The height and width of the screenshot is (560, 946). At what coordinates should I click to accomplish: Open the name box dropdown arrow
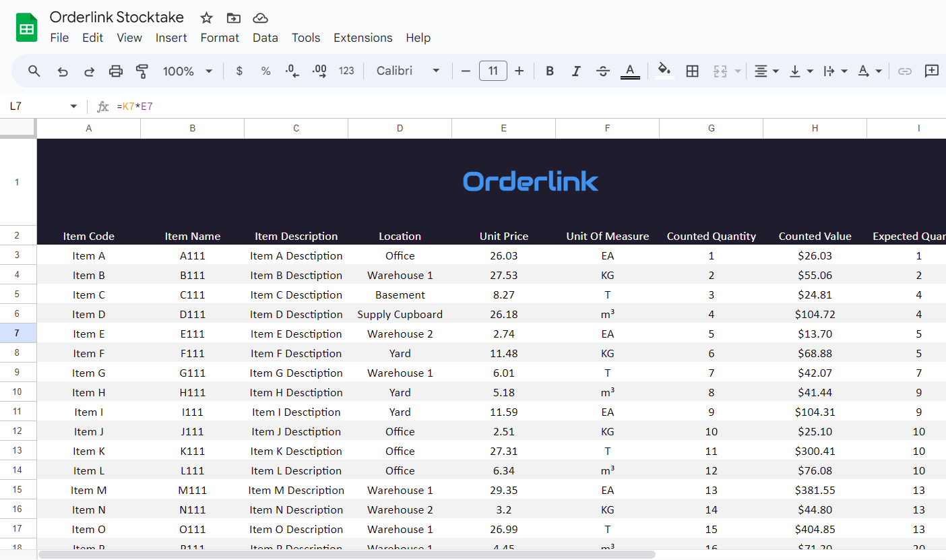pyautogui.click(x=73, y=106)
